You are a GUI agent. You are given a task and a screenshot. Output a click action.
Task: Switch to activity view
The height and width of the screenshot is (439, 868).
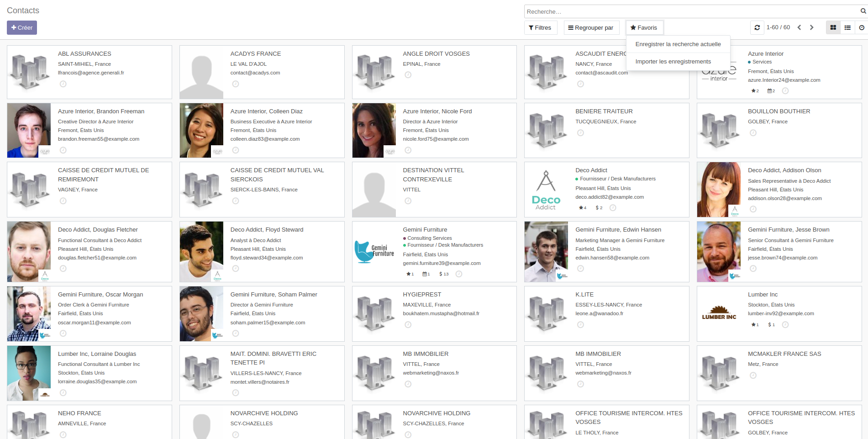862,27
